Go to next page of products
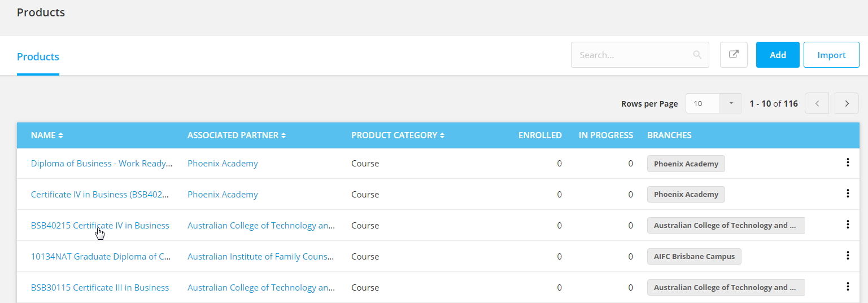Screen dimensions: 868x303 point(847,103)
